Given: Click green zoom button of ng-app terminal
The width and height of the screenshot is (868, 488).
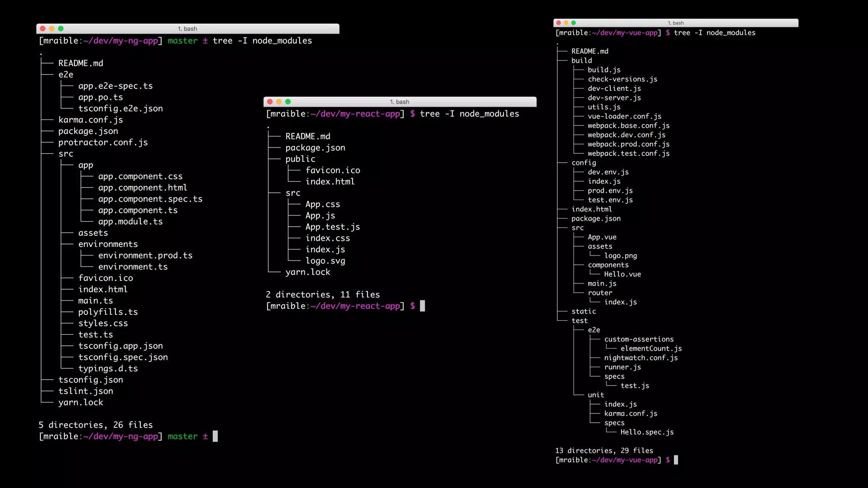Looking at the screenshot, I should tap(61, 29).
